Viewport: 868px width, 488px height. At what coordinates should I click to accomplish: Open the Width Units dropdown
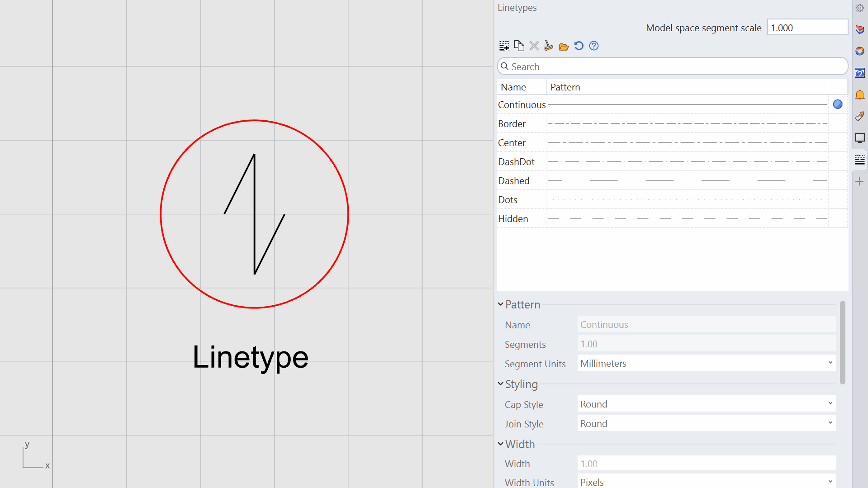coord(707,482)
